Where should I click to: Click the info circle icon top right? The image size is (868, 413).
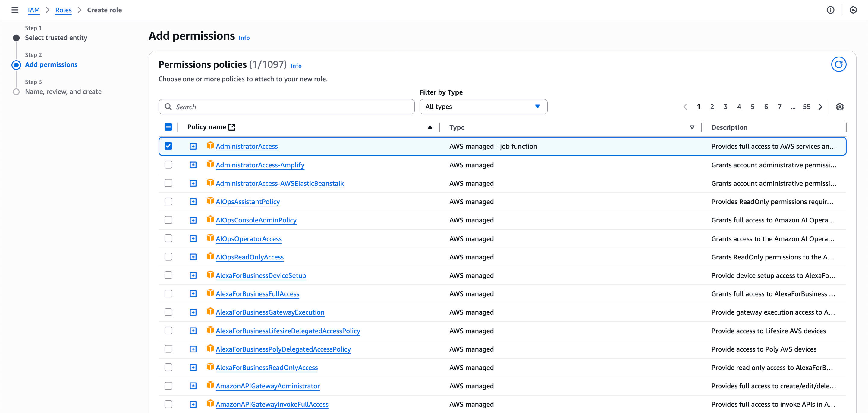(x=831, y=10)
